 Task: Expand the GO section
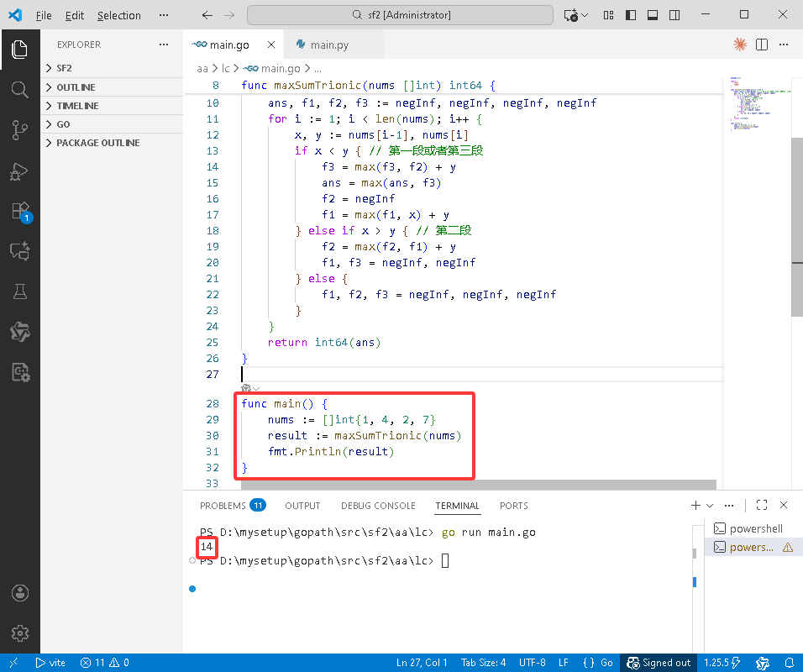[x=112, y=124]
